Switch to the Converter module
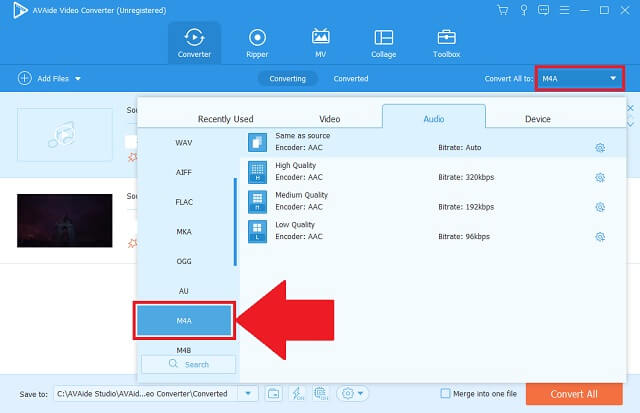This screenshot has width=640, height=413. (194, 43)
